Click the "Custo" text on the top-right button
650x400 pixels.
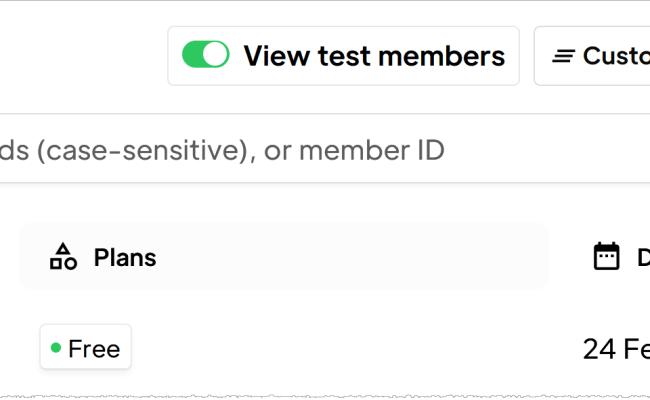(615, 56)
